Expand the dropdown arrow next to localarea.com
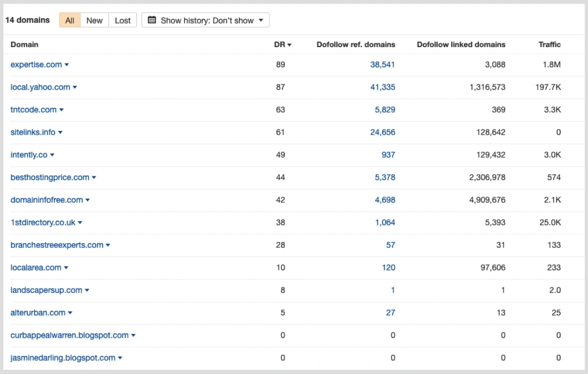This screenshot has height=374, width=588. (66, 268)
